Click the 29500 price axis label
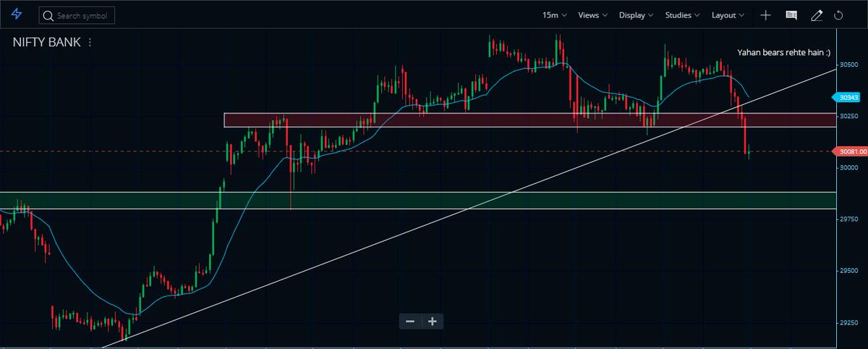 tap(848, 271)
